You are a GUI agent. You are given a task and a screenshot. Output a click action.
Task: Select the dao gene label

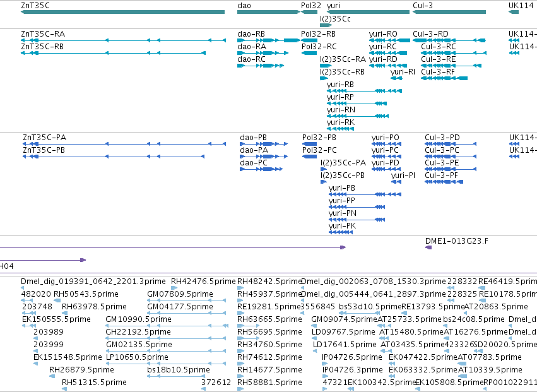pyautogui.click(x=244, y=6)
